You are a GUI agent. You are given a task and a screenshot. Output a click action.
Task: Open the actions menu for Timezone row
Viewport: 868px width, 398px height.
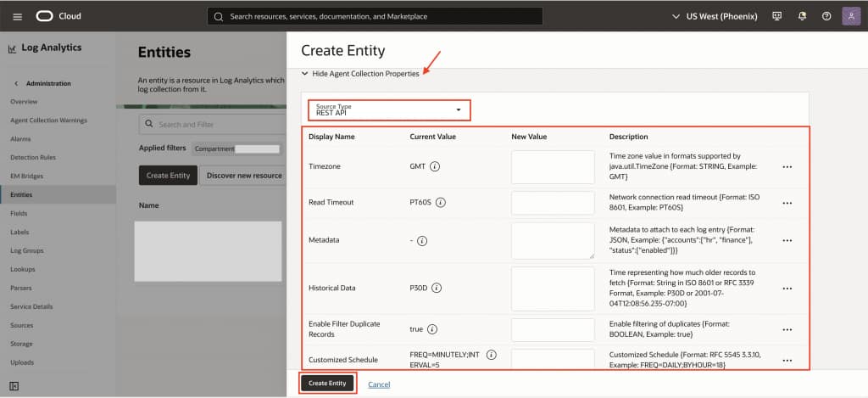(x=787, y=167)
